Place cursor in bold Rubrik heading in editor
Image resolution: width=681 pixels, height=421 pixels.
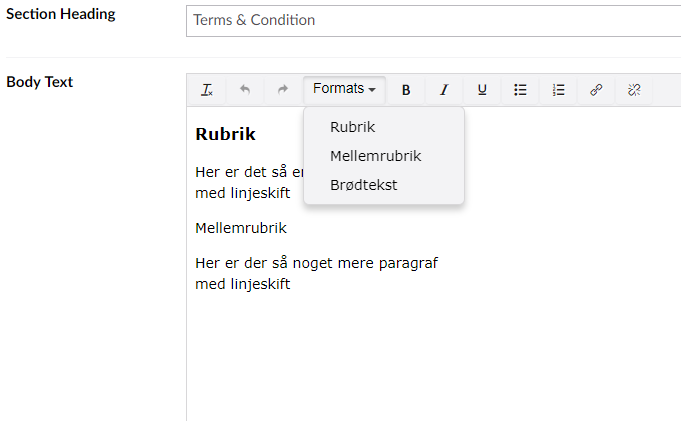click(225, 134)
